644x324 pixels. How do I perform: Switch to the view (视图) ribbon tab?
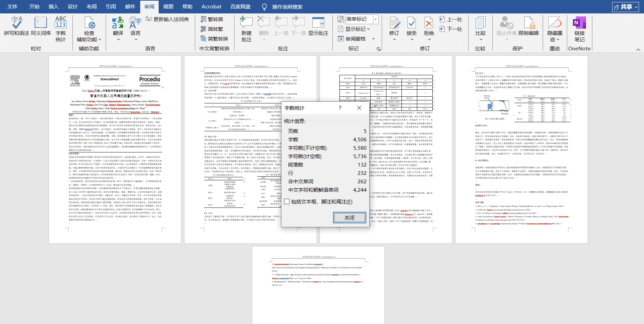168,7
